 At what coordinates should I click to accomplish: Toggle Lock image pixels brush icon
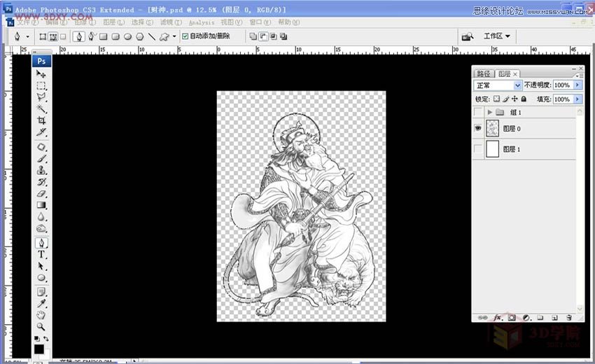coord(505,99)
